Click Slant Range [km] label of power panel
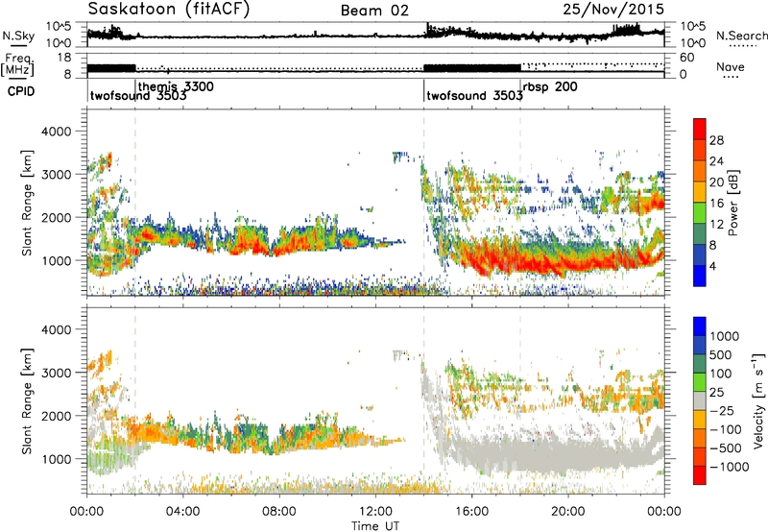The image size is (768, 532). [27, 203]
